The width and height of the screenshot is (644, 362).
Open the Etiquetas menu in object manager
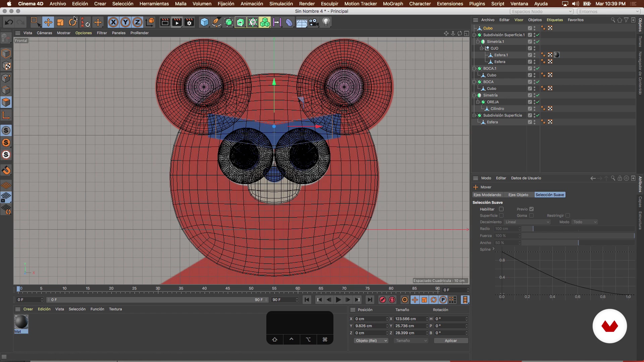pos(554,20)
